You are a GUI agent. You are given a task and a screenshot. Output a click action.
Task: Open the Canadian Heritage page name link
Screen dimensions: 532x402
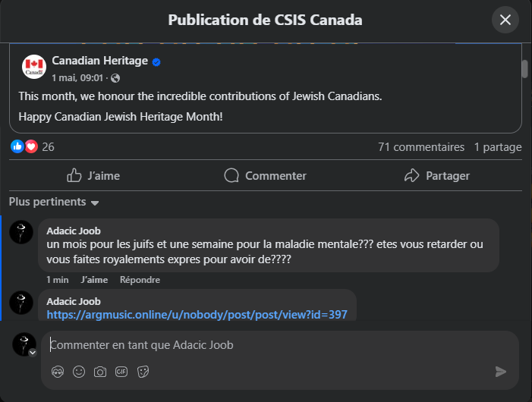99,61
